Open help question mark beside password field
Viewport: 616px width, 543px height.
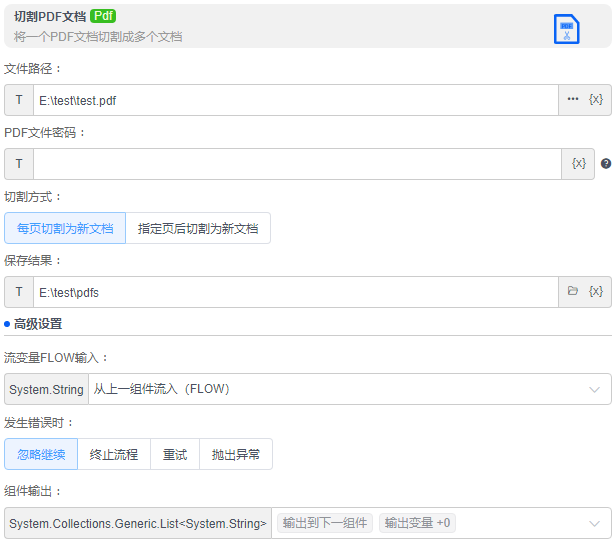pos(606,163)
